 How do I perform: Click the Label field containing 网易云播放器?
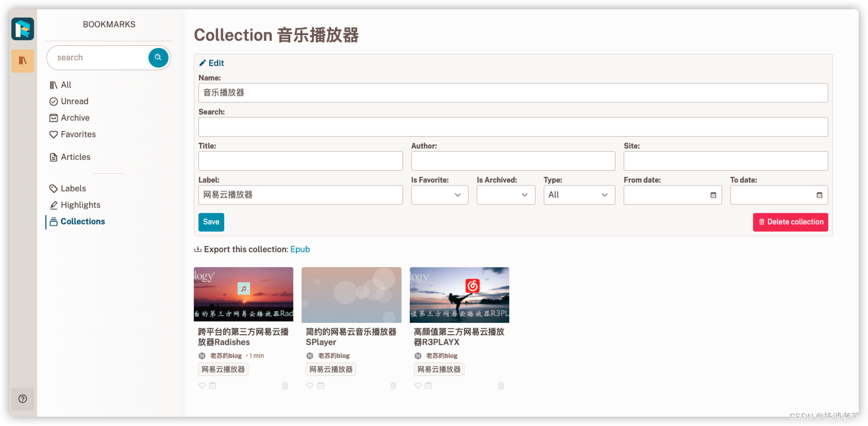coord(301,195)
